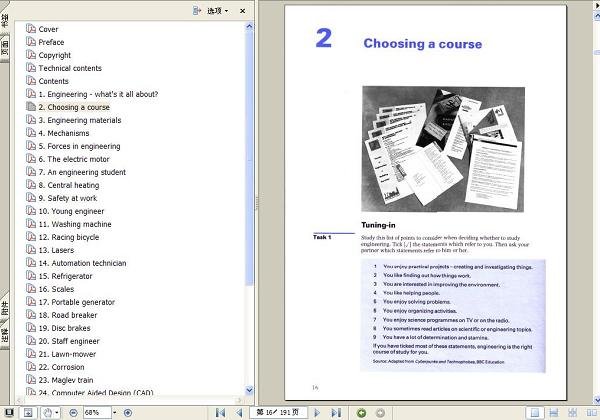The image size is (600, 420).
Task: Advance to the next page
Action: (x=318, y=412)
